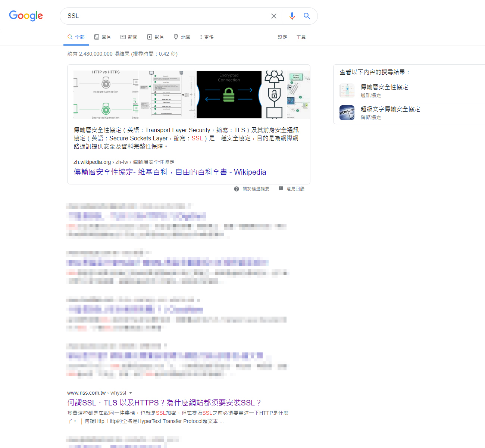
Task: Switch to the 地圖 tab
Action: click(182, 37)
